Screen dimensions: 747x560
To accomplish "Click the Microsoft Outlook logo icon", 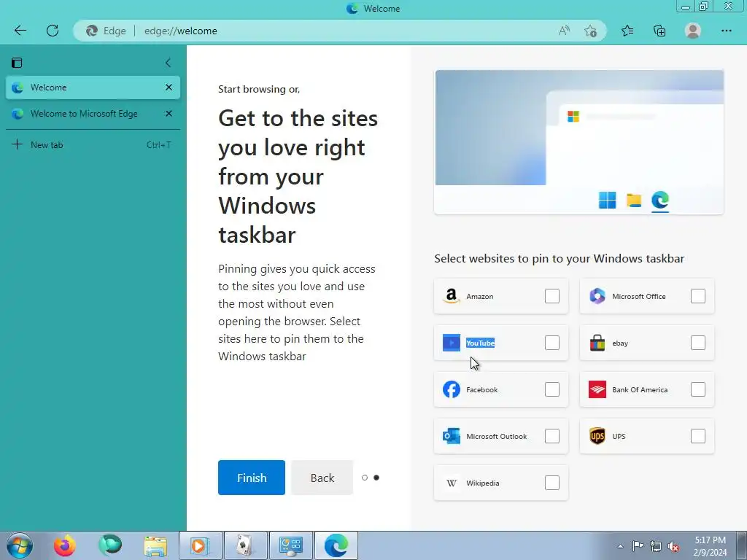I will 451,436.
